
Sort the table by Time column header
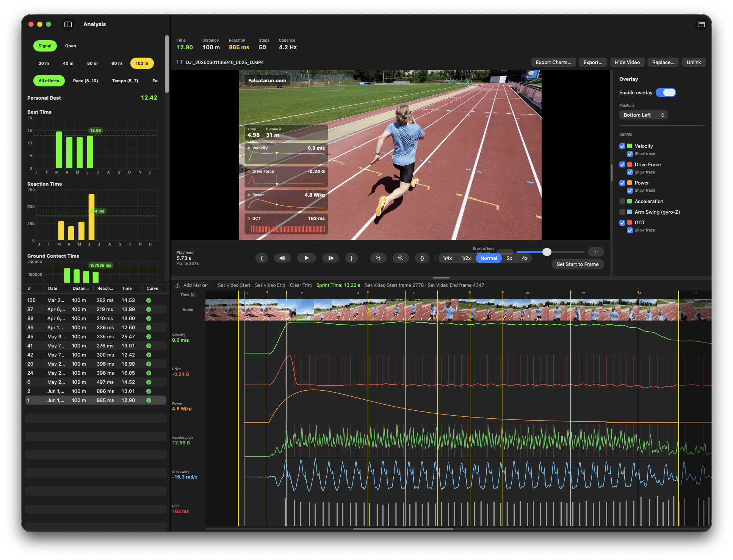(127, 288)
